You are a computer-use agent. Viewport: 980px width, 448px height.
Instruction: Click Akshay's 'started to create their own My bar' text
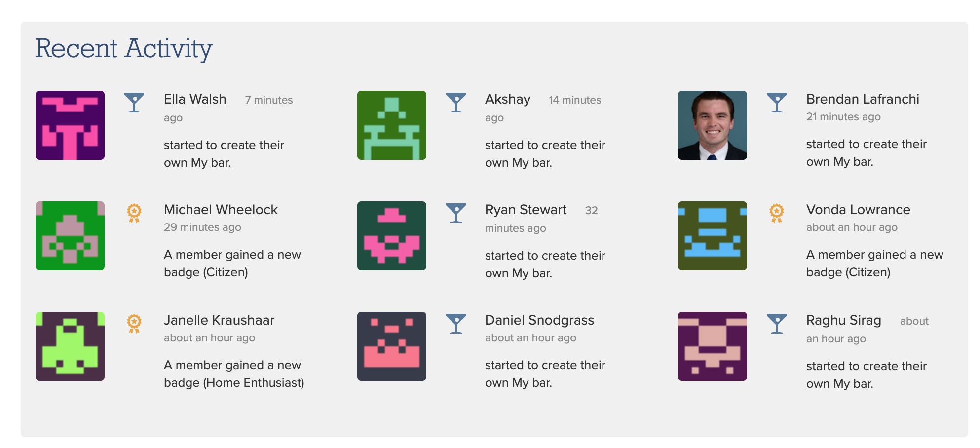[545, 154]
